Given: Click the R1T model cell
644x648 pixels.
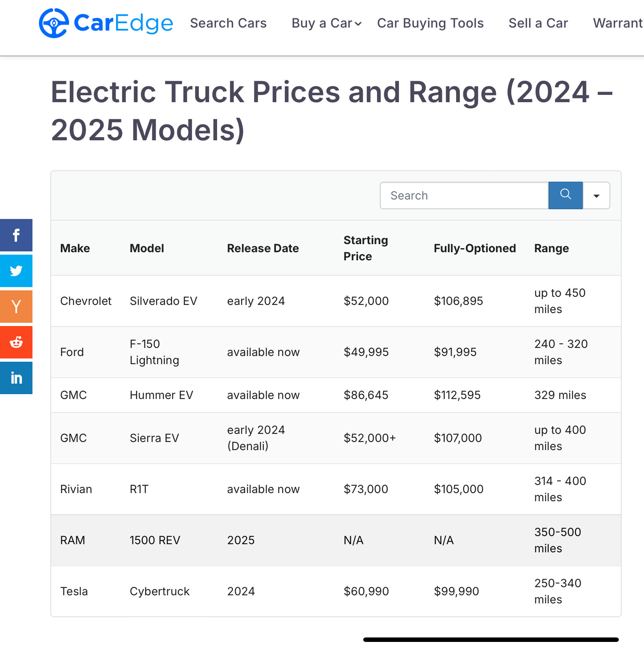Looking at the screenshot, I should 139,489.
